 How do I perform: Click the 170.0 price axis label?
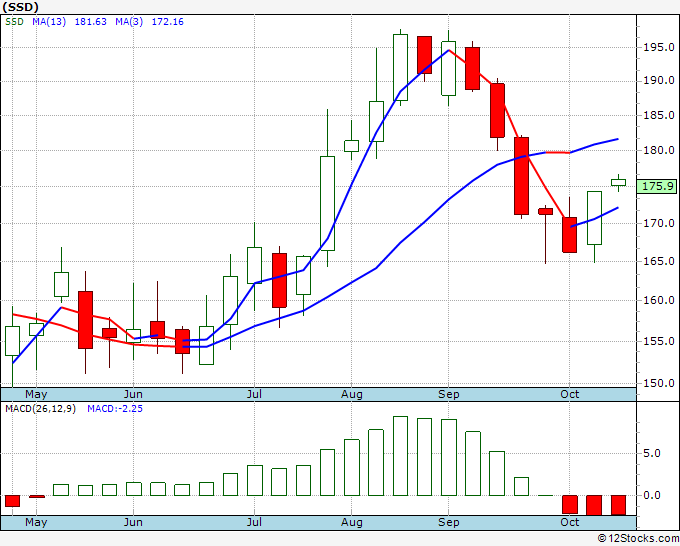click(658, 223)
